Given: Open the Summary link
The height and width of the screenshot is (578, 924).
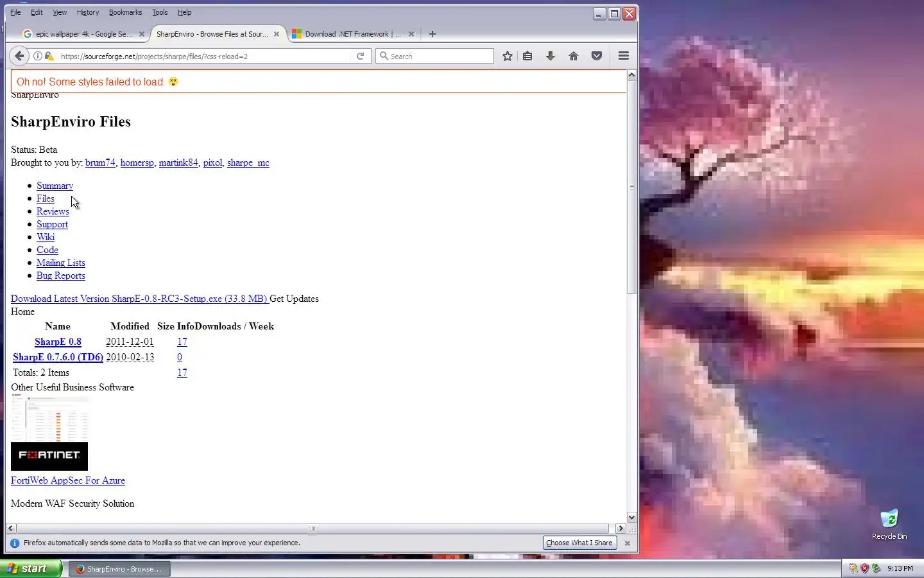Looking at the screenshot, I should click(55, 186).
